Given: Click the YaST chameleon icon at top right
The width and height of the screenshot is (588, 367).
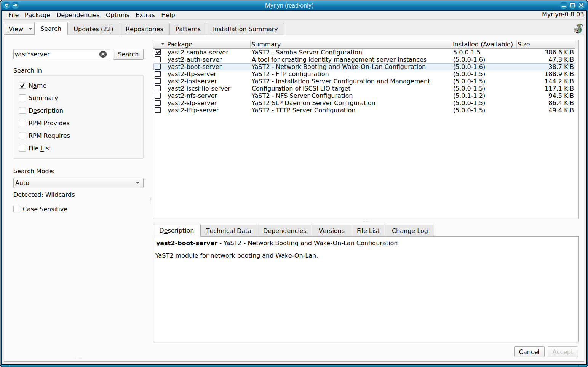Looking at the screenshot, I should pos(578,29).
